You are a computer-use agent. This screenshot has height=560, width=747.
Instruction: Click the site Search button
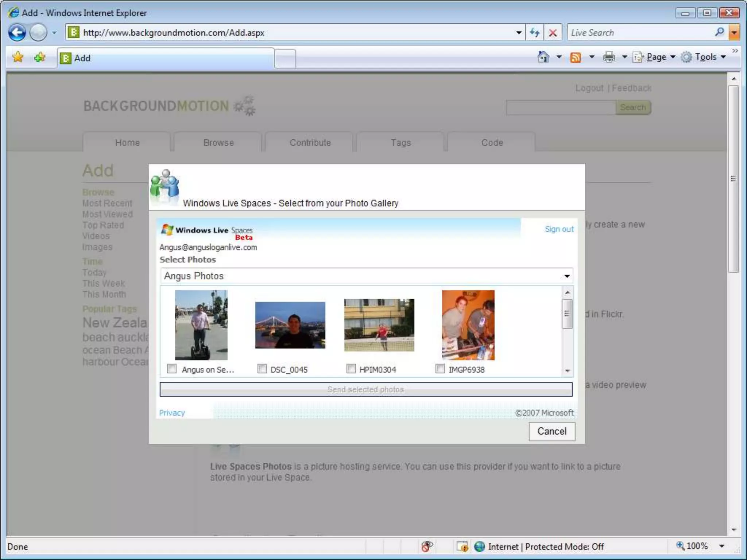click(x=633, y=107)
